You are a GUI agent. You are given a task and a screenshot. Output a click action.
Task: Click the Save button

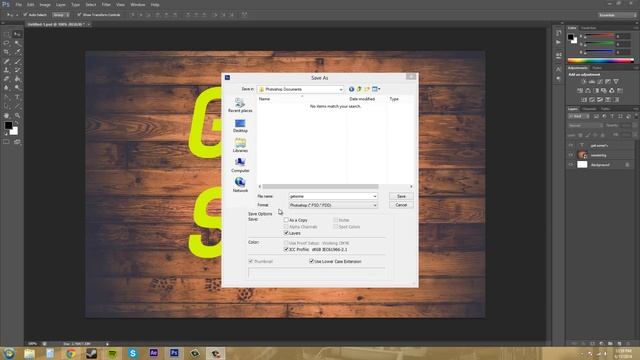pos(401,196)
